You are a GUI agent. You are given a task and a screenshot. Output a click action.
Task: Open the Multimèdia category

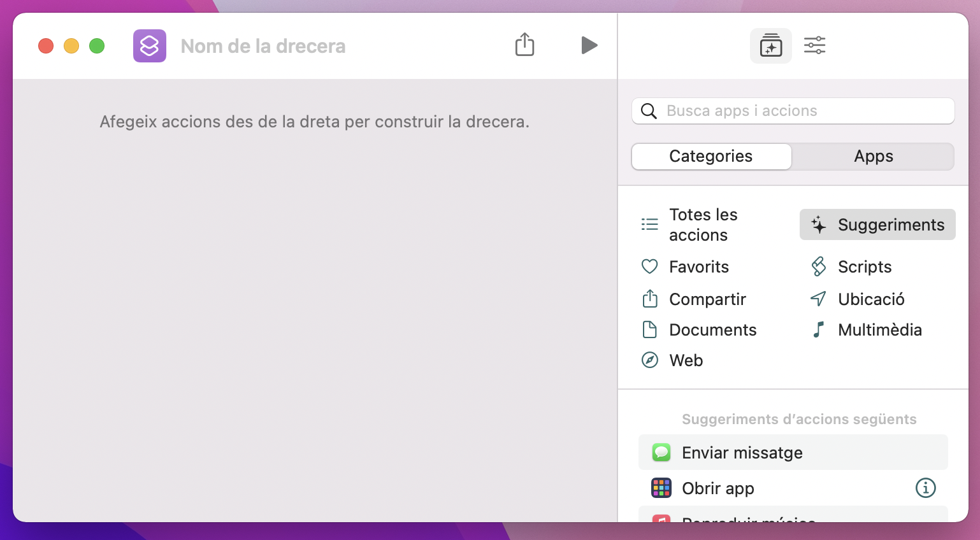pyautogui.click(x=879, y=330)
